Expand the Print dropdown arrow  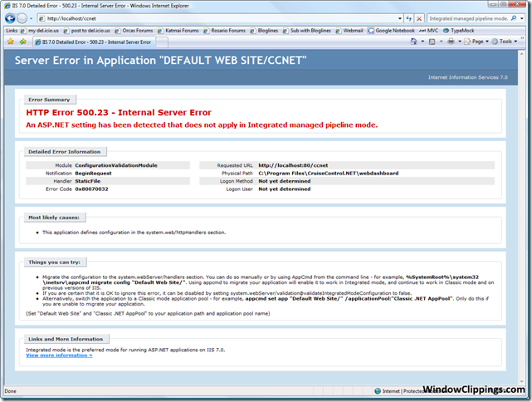click(460, 42)
